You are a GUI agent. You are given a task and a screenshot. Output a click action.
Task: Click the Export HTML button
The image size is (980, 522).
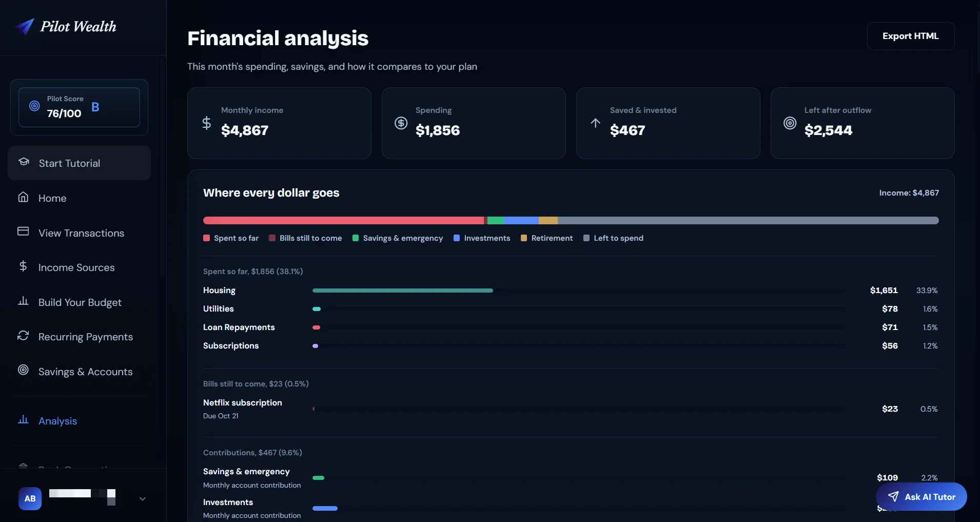pyautogui.click(x=911, y=36)
